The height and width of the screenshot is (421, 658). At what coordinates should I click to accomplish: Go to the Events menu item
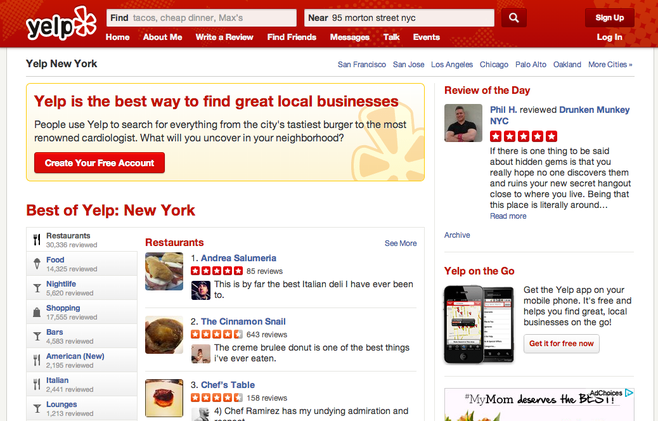point(426,37)
